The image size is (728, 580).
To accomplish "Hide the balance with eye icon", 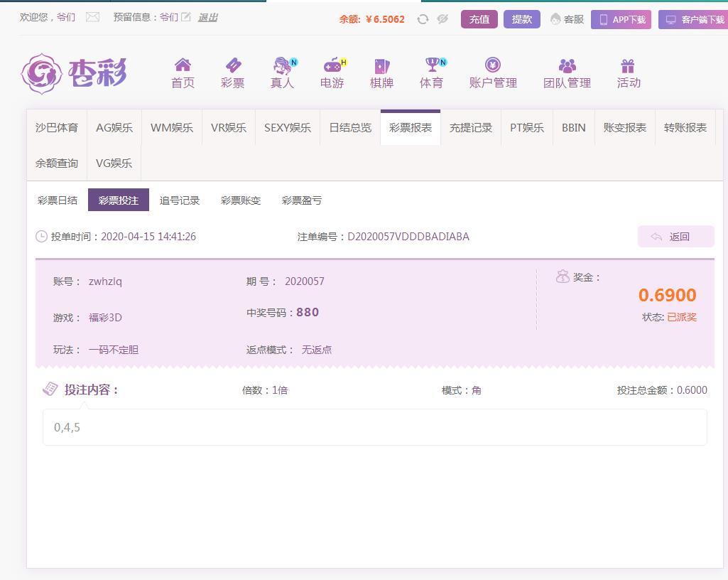I will tap(442, 19).
